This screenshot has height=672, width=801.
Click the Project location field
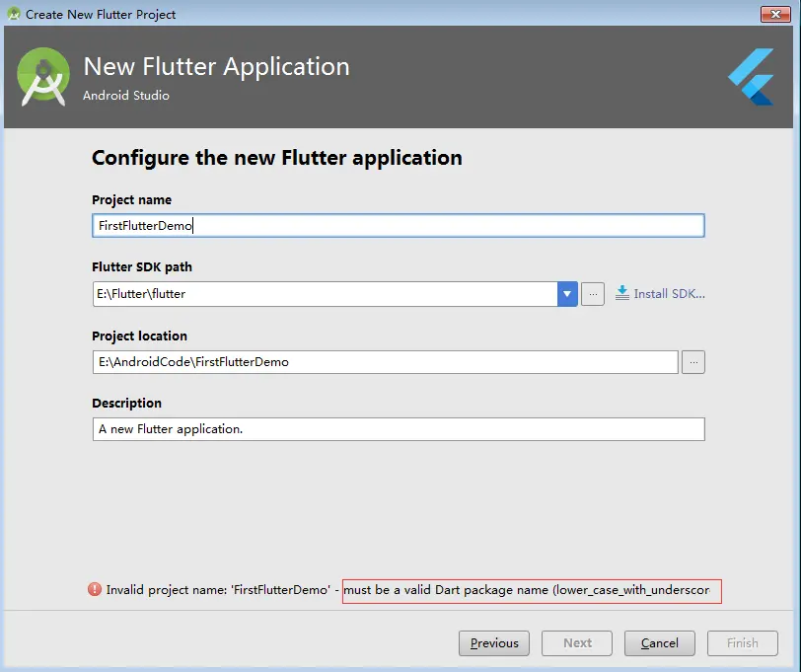[x=385, y=362]
